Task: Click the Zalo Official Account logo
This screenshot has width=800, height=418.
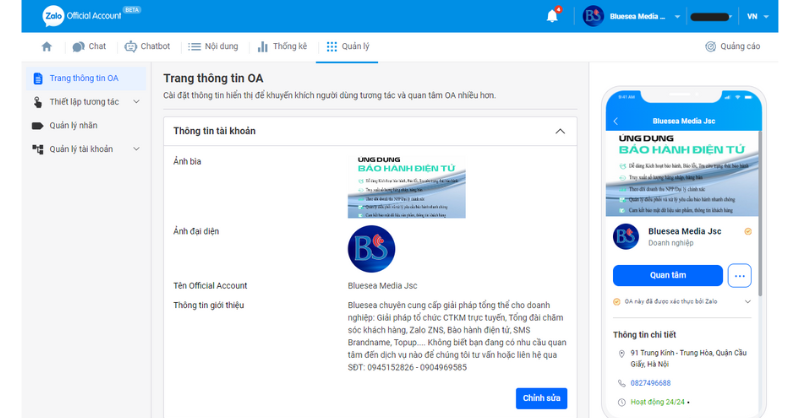Action: [x=82, y=16]
